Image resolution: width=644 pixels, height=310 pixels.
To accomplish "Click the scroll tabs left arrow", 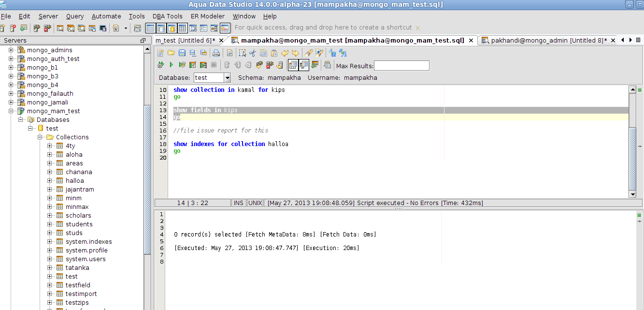I will pos(623,40).
